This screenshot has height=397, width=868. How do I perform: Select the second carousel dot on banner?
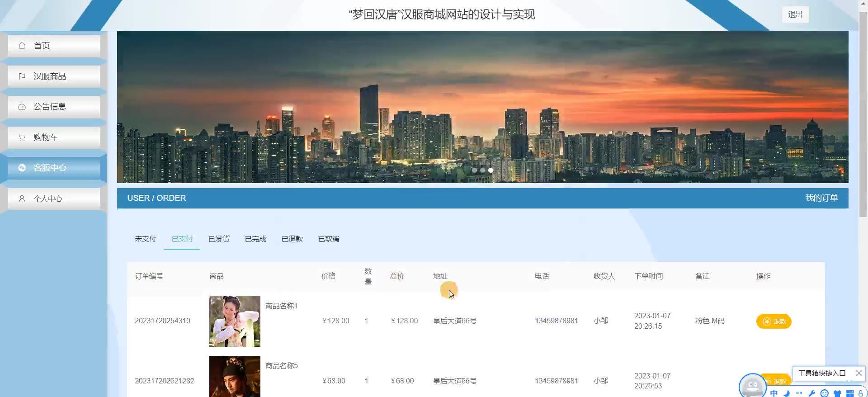click(482, 170)
